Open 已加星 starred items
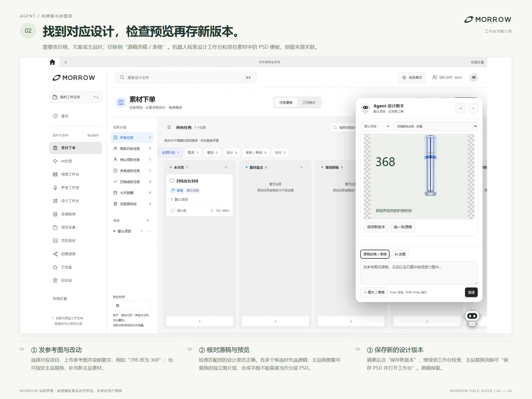532x399 pixels. (x=76, y=267)
